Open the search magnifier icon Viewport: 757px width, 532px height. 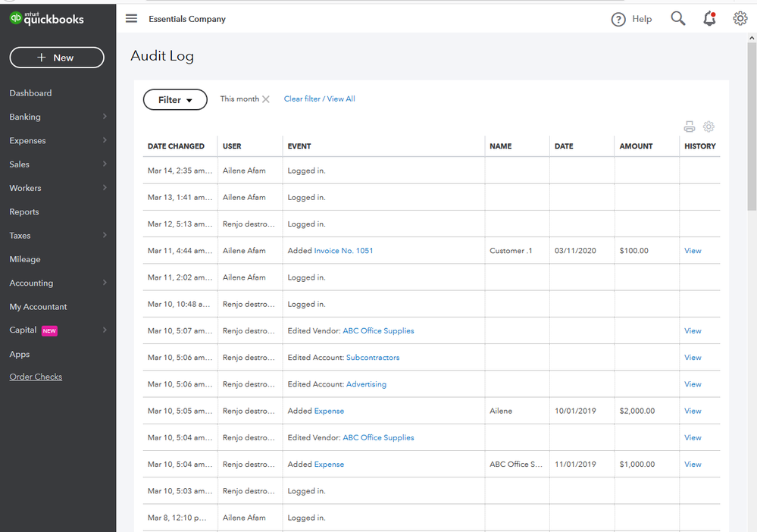pyautogui.click(x=678, y=18)
